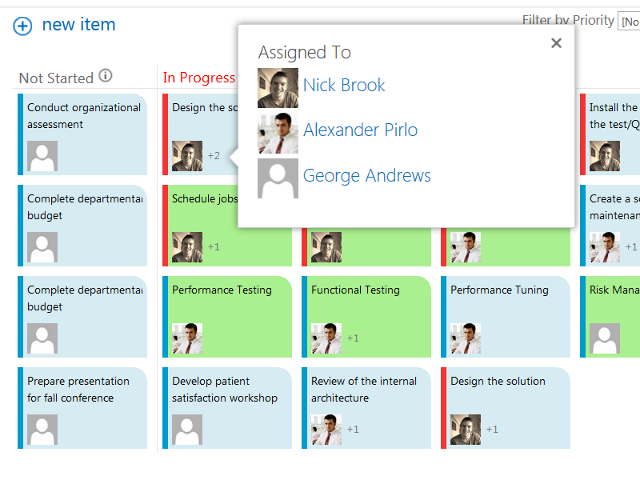
Task: Expand the +1 assignees on Schedule jobs card
Action: click(213, 247)
